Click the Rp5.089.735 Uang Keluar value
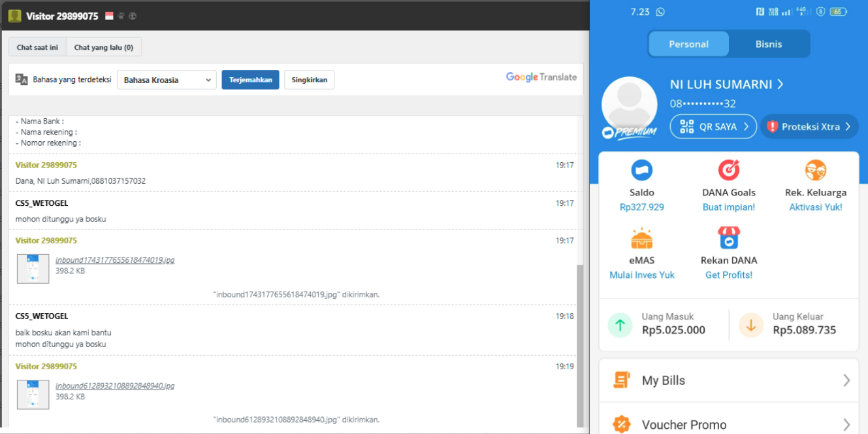This screenshot has height=434, width=868. pyautogui.click(x=804, y=330)
